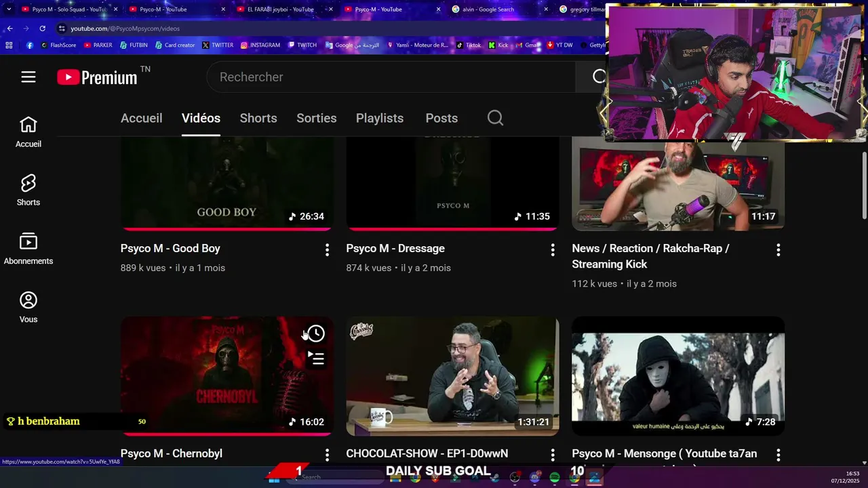This screenshot has width=868, height=488.
Task: Open the Tiktok bookmark
Action: coord(469,45)
